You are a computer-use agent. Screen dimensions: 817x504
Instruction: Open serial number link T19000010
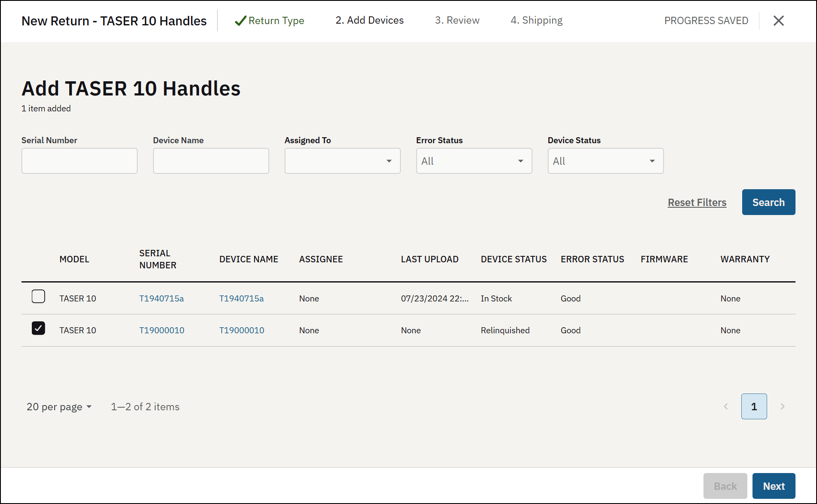click(x=162, y=330)
